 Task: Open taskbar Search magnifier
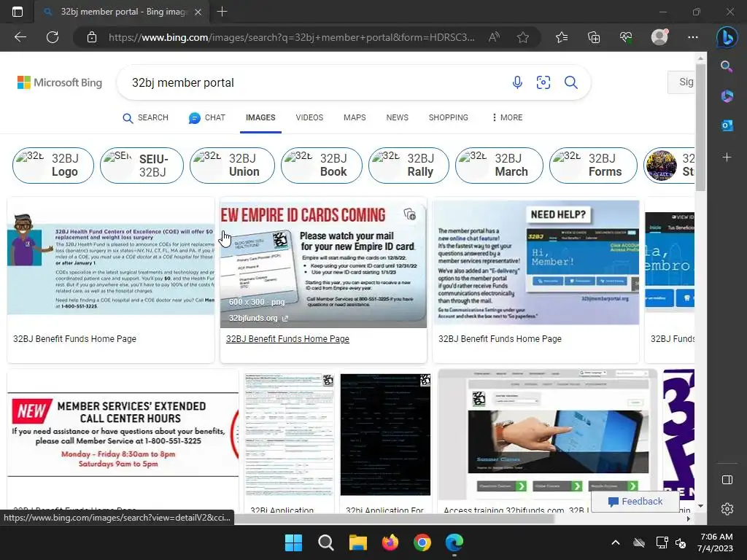[x=326, y=542]
